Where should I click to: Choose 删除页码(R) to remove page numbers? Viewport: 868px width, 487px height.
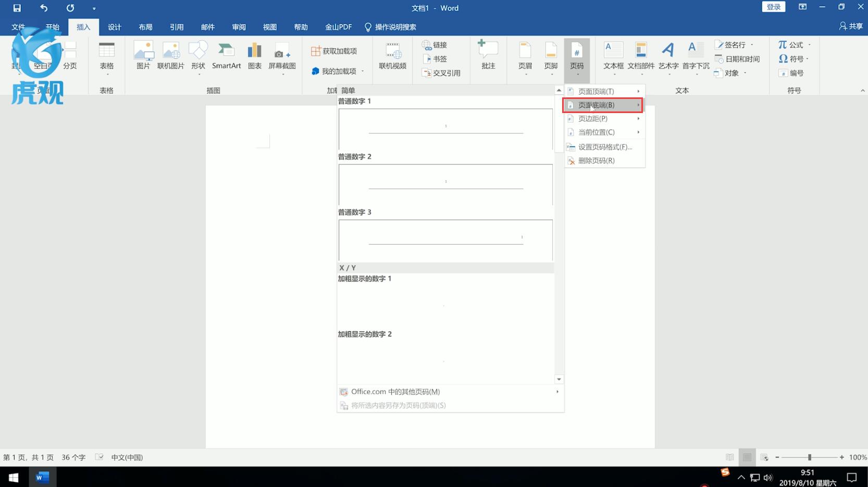(x=604, y=160)
